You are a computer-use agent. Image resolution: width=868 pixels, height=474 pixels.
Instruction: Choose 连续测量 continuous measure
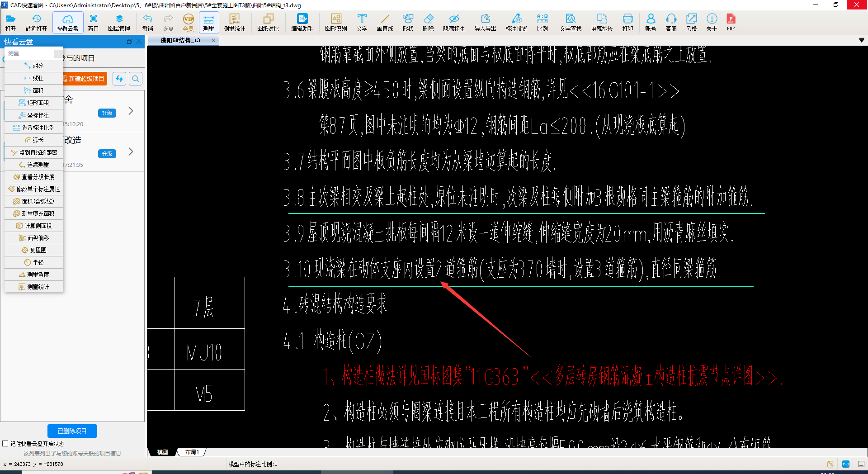point(34,165)
